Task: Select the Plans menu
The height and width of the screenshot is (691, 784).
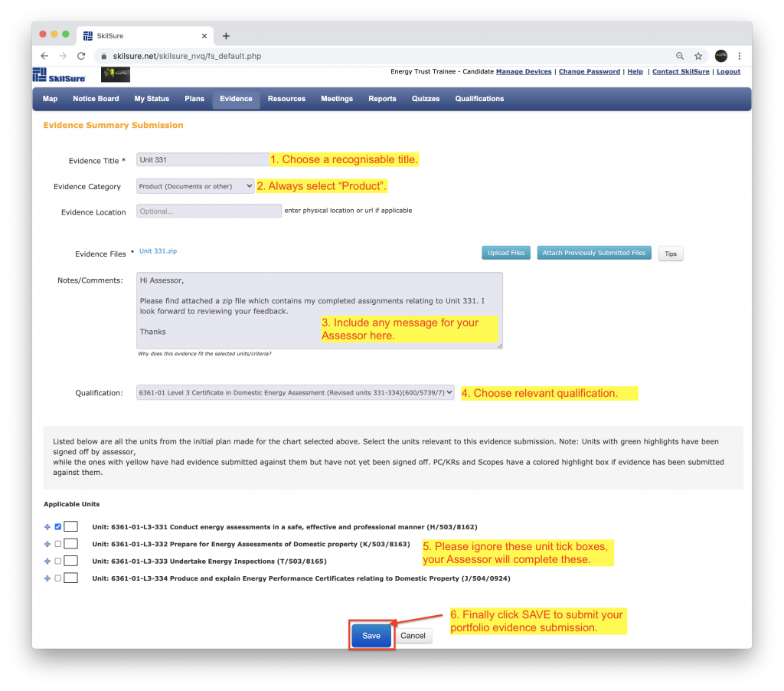Action: (x=194, y=99)
